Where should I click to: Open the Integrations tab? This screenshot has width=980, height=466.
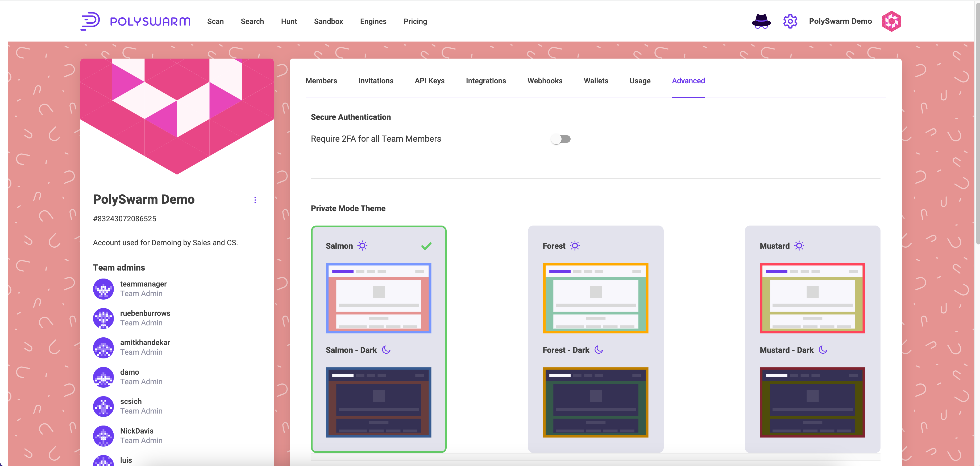click(x=485, y=81)
